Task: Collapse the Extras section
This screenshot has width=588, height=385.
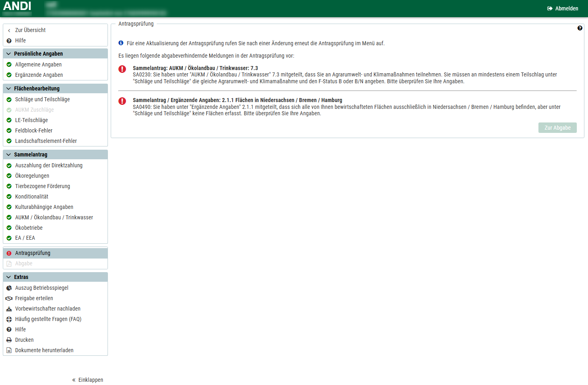Action: [x=8, y=277]
